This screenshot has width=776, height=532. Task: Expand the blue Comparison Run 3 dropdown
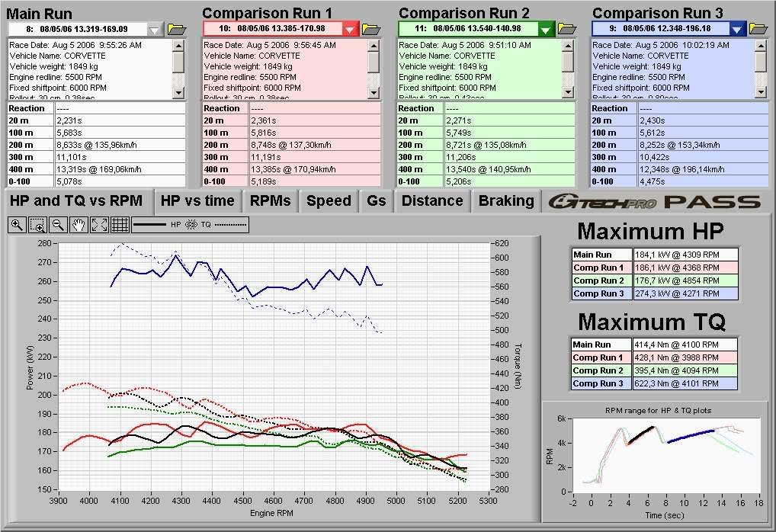coord(737,29)
